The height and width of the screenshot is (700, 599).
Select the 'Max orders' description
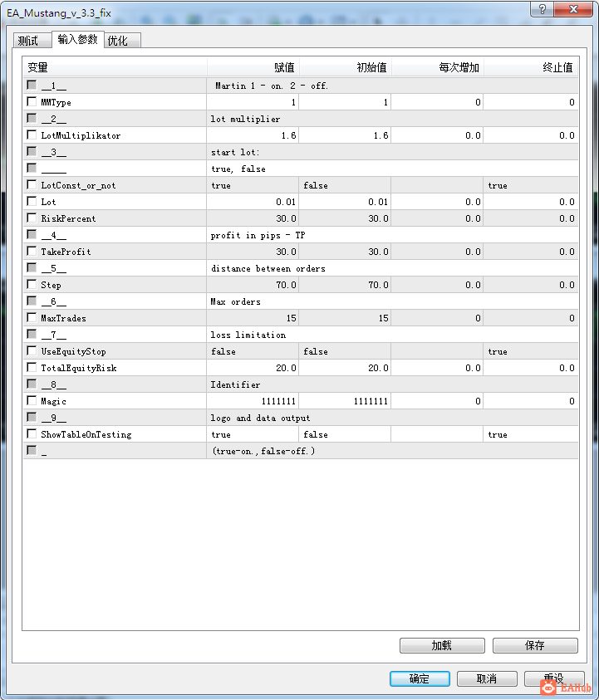coord(235,301)
